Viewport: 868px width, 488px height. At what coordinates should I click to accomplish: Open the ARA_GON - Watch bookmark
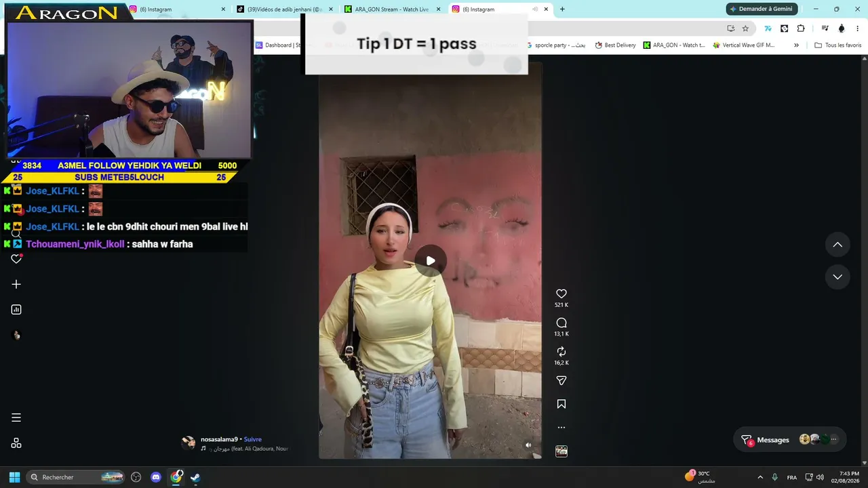pos(674,45)
